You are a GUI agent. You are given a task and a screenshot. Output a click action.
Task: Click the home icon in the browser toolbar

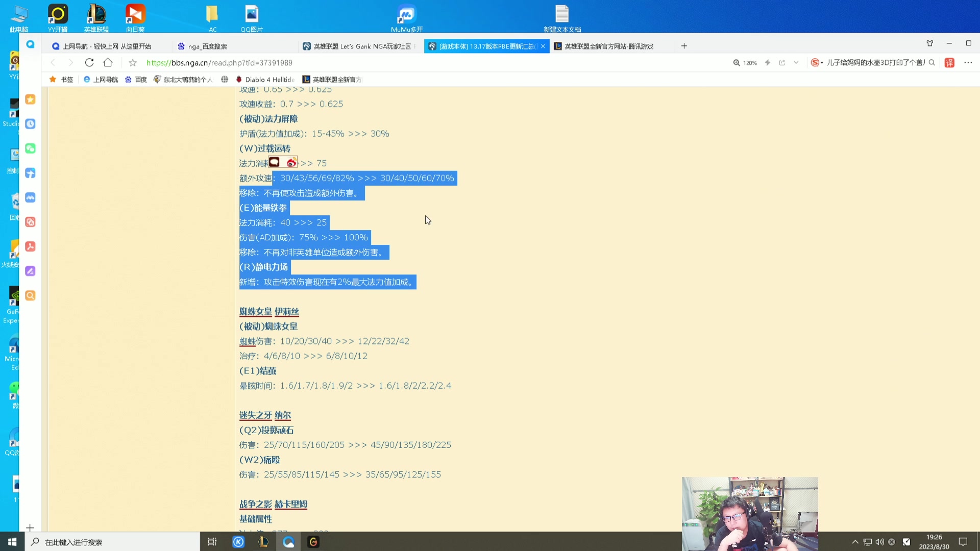108,63
